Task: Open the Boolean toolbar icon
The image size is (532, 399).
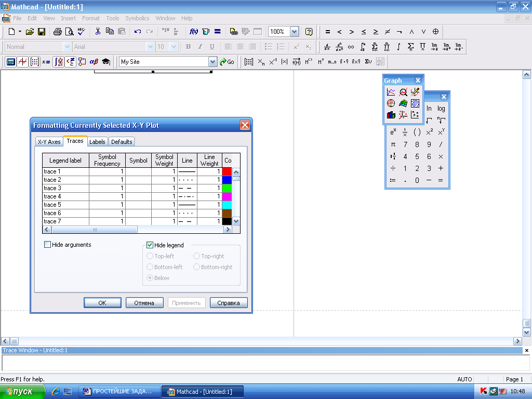Action: coord(70,62)
